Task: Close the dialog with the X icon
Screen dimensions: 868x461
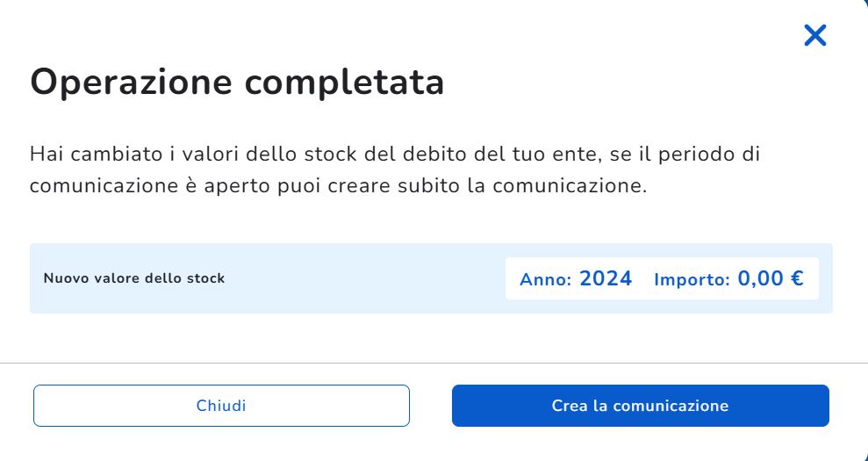Action: pyautogui.click(x=815, y=35)
